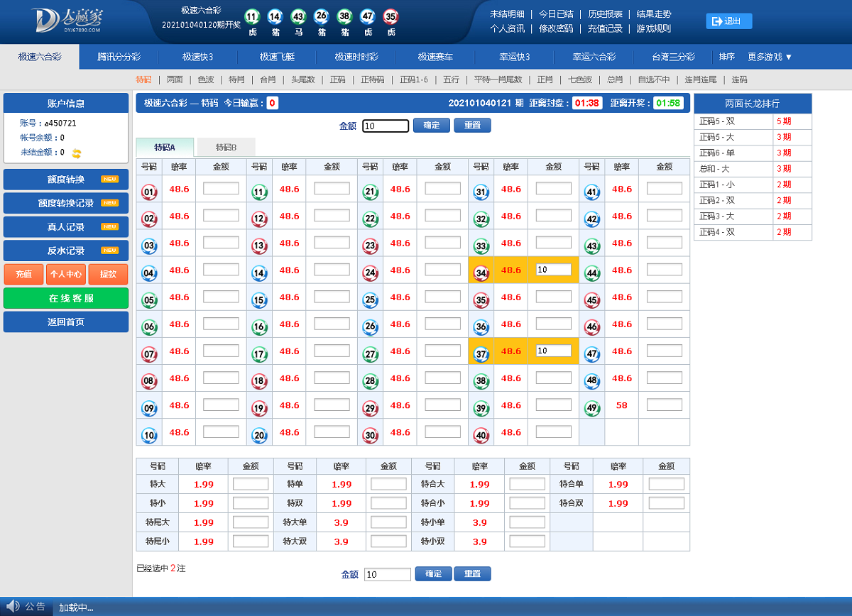Click the amount field for number 44
This screenshot has height=616, width=852.
(664, 270)
